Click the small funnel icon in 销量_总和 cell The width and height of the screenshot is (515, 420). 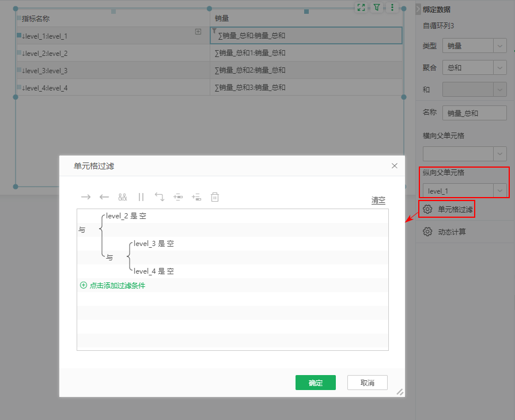214,31
